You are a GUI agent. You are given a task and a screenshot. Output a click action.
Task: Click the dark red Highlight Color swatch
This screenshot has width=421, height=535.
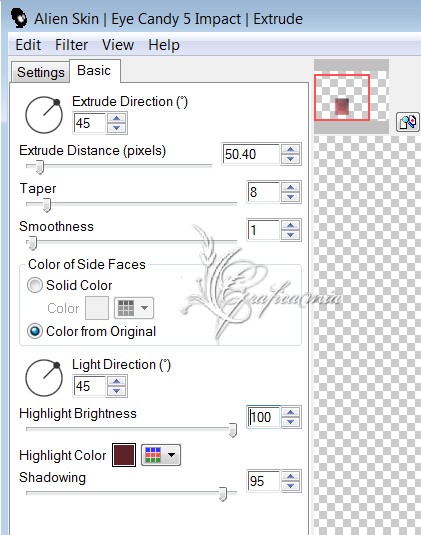coord(124,455)
